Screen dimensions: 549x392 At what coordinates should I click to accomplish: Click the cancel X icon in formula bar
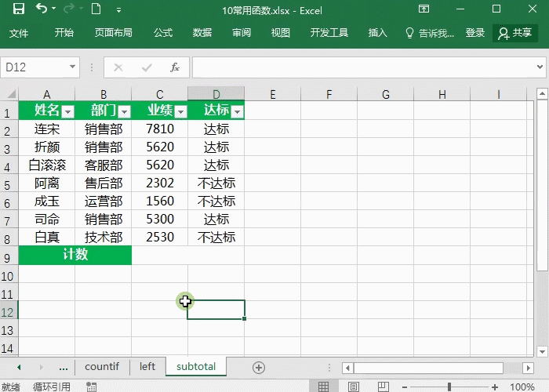pyautogui.click(x=118, y=67)
